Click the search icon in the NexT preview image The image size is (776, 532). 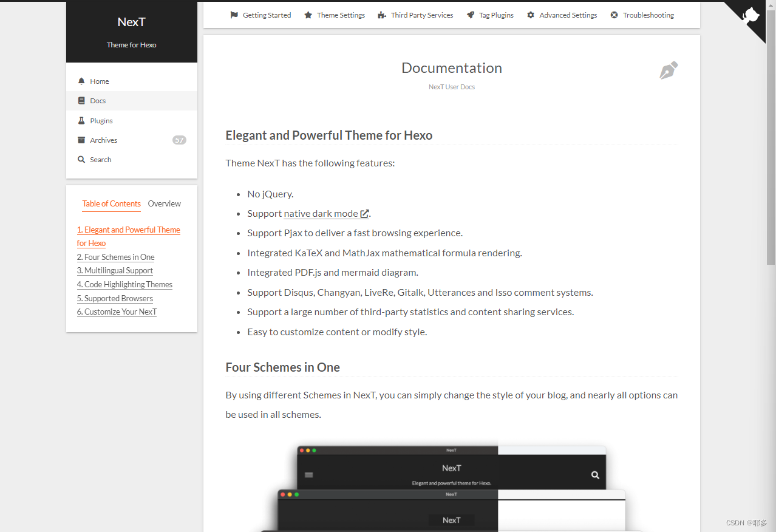pos(595,475)
